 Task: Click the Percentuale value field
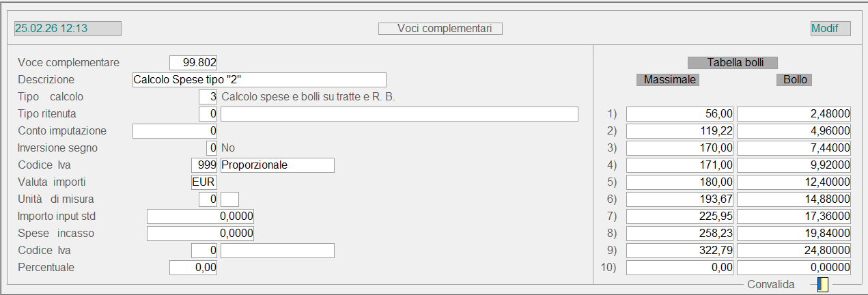tap(193, 268)
